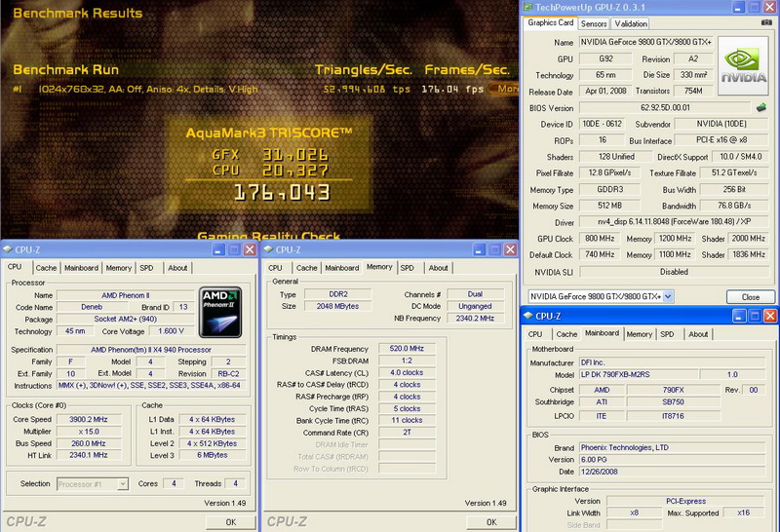Screen dimensions: 780x532
Task: Click the Link Width x8 value
Action: click(635, 513)
